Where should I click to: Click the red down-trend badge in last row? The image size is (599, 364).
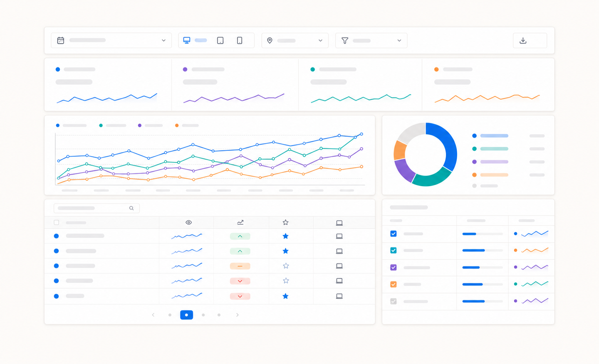coord(240,296)
